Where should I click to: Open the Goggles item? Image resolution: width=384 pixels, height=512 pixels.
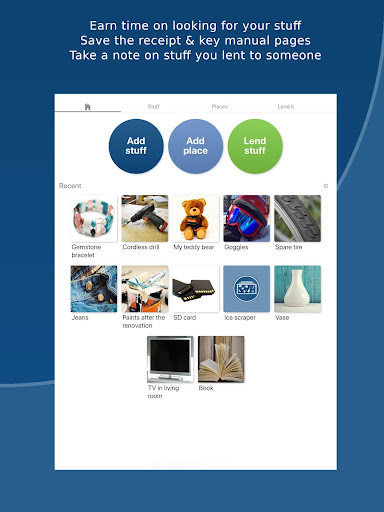coord(247,218)
